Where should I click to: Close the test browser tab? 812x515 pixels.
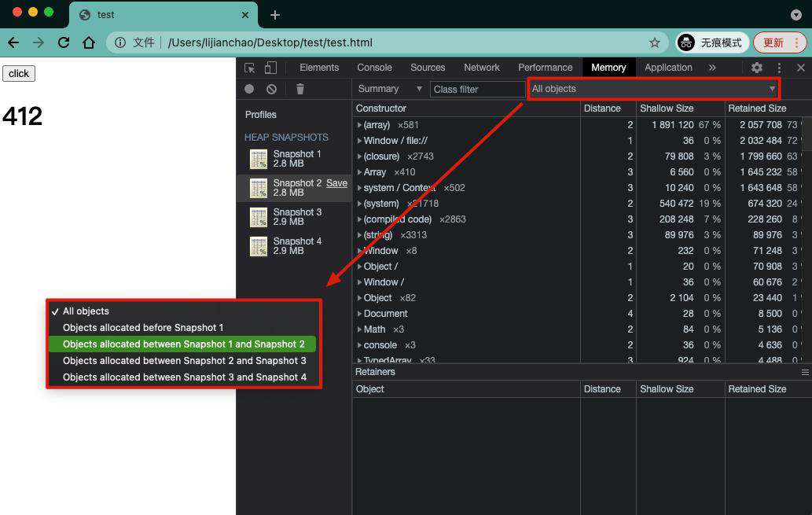pos(245,15)
